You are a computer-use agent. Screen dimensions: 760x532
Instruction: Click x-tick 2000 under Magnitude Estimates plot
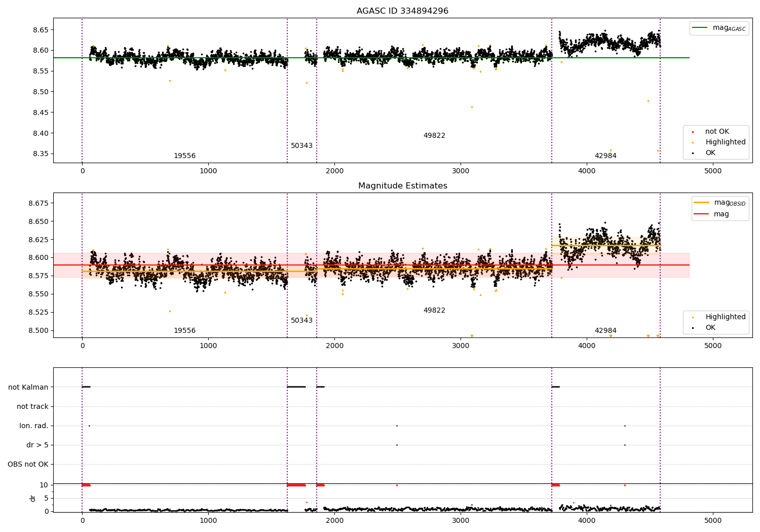(x=334, y=346)
